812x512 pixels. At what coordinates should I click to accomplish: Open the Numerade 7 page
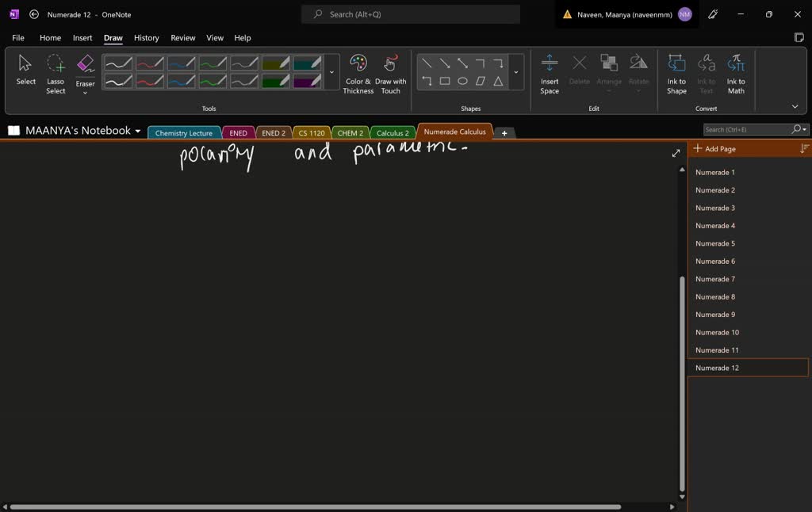(715, 279)
